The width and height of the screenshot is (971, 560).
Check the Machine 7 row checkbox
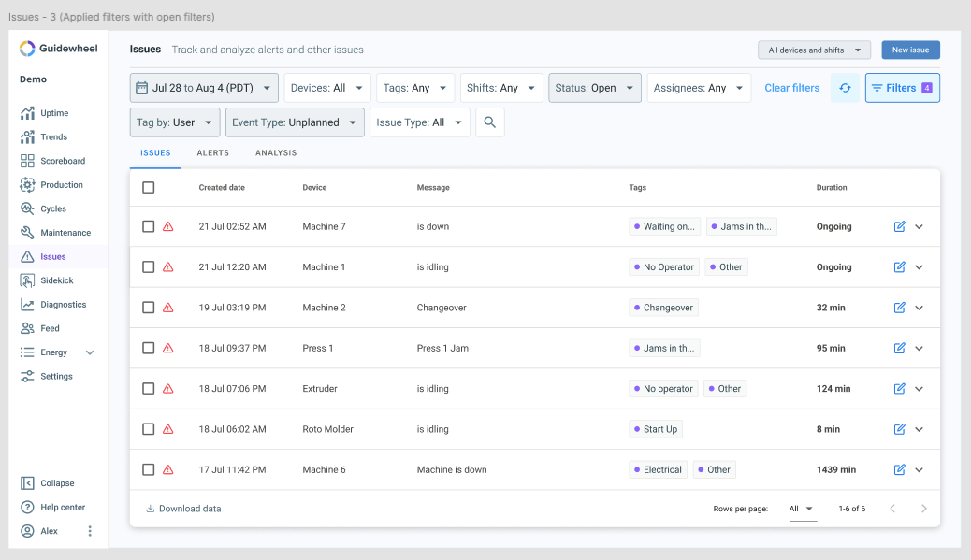coord(149,226)
